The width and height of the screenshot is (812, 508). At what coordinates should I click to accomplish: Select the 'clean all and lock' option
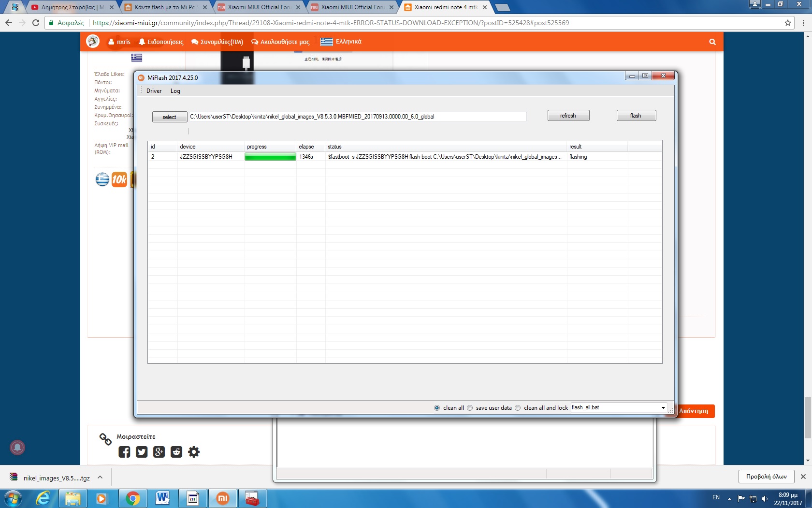(x=518, y=408)
